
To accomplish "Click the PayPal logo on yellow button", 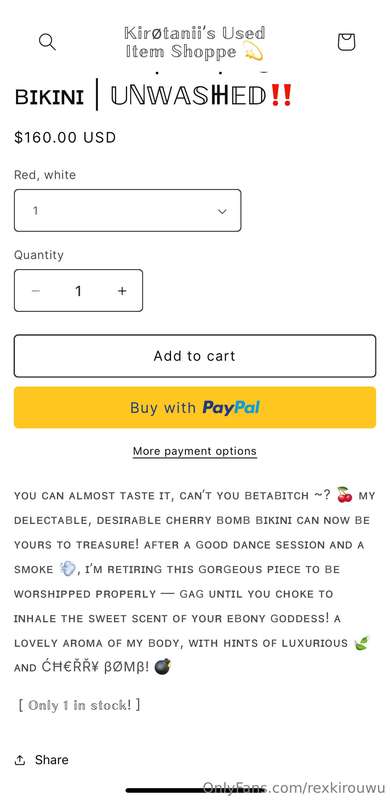I will [231, 407].
